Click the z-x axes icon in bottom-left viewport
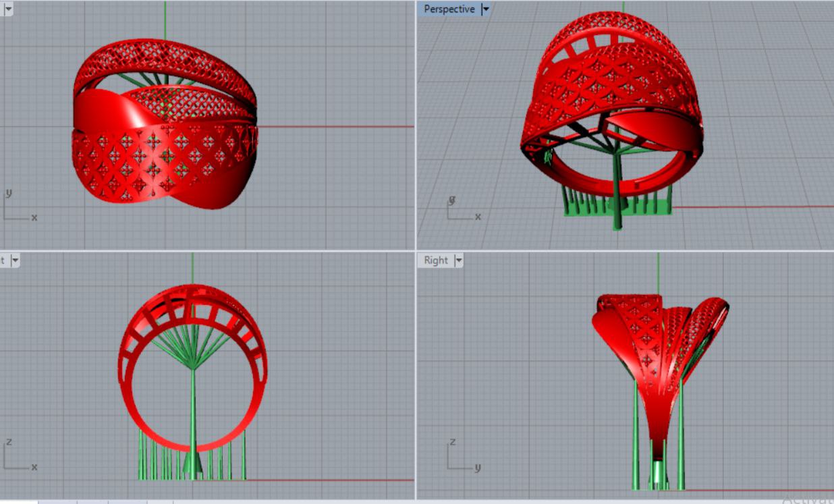 pos(19,455)
